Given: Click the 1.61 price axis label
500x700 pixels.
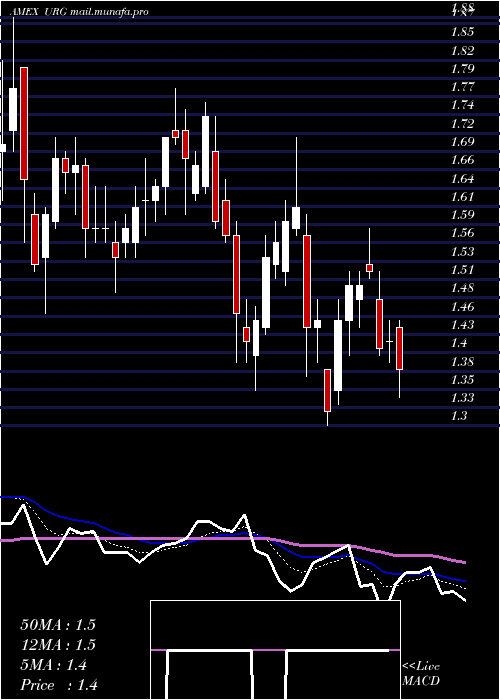Looking at the screenshot, I should [462, 196].
